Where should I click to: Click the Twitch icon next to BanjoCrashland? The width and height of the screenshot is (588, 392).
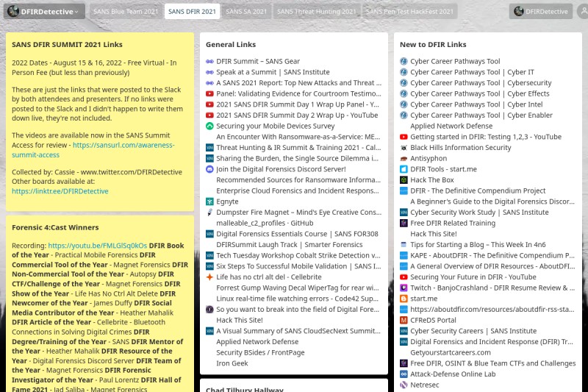404,288
